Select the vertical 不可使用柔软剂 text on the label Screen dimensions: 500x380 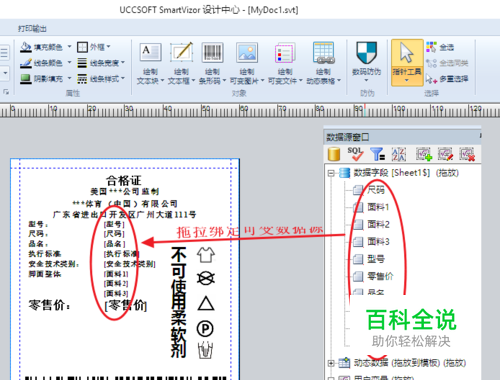click(179, 302)
